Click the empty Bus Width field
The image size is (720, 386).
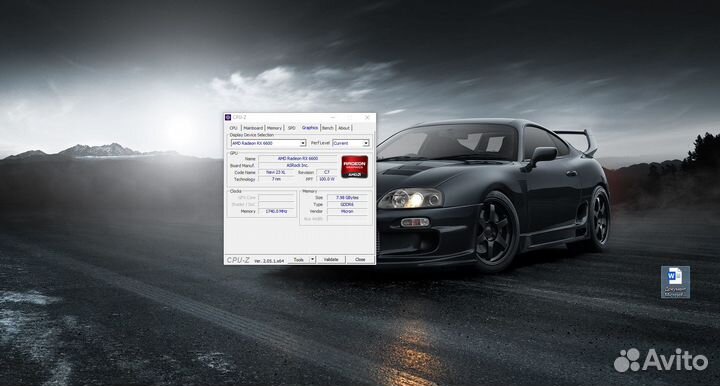348,218
